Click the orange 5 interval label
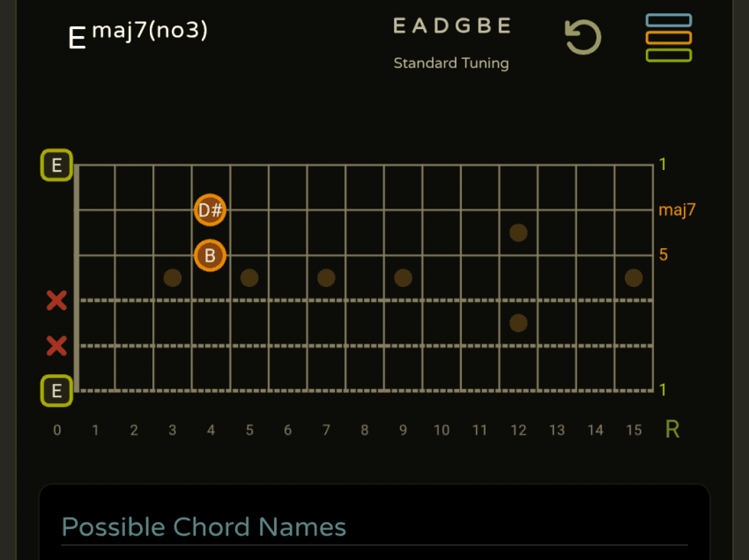The image size is (749, 560). 664,254
